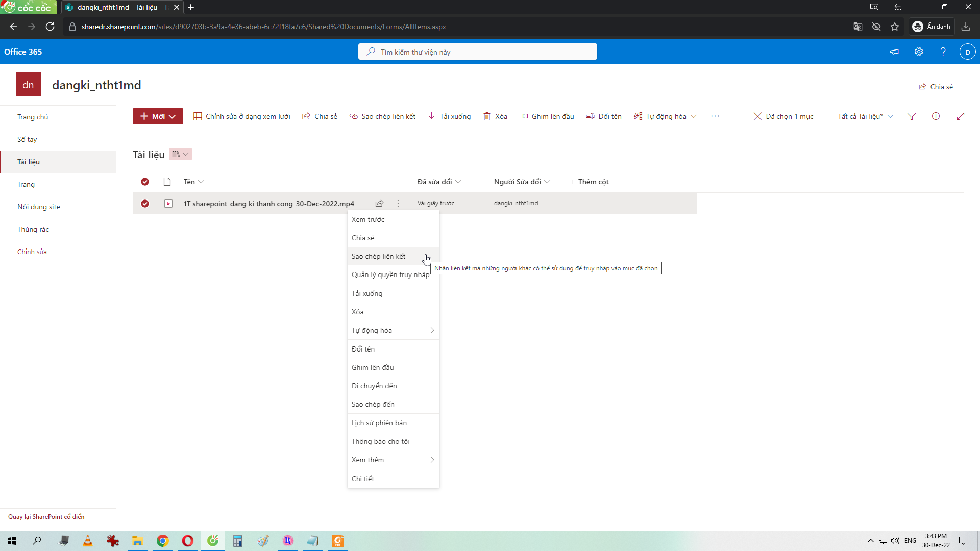Click Chỉnh sửa ở dạng xem lưới
This screenshot has height=551, width=980.
coord(241,116)
